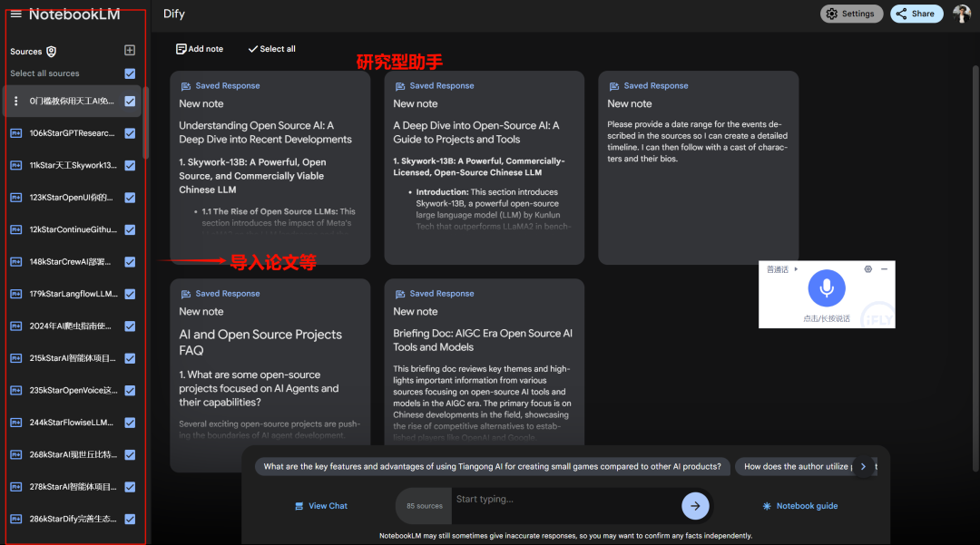Click Add note in notes toolbar
The width and height of the screenshot is (980, 545).
coord(200,49)
